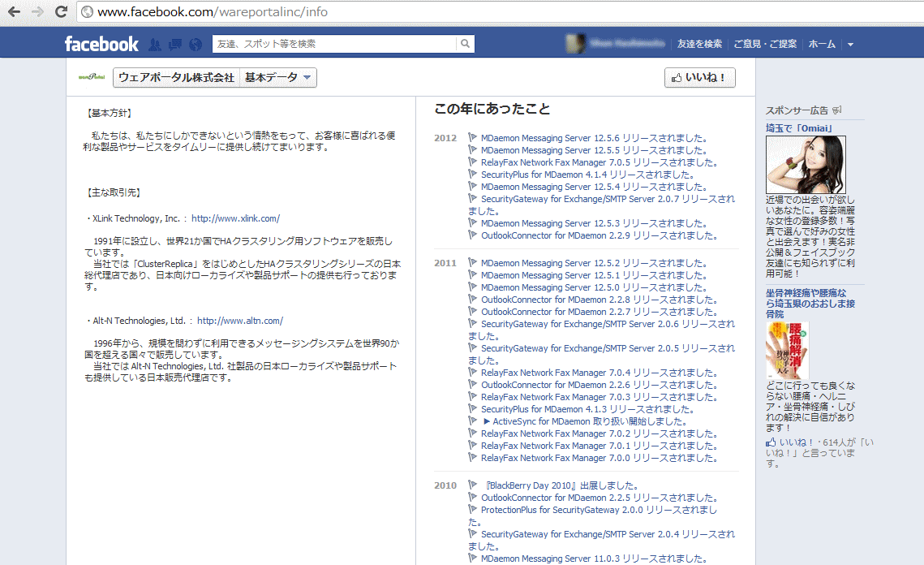The image size is (924, 565).
Task: Click the flag icon beside SecurityPlus 4.1.4 entry
Action: (x=473, y=174)
